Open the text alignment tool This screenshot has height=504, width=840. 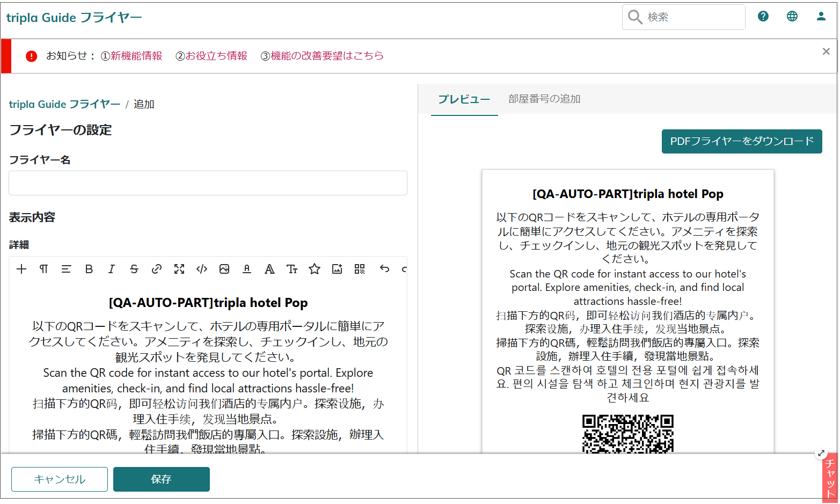tap(66, 269)
